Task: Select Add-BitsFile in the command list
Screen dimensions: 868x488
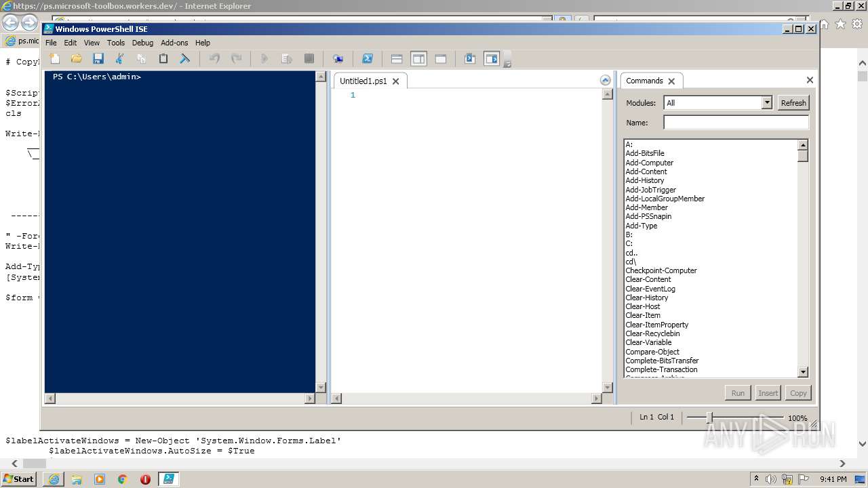Action: [645, 153]
